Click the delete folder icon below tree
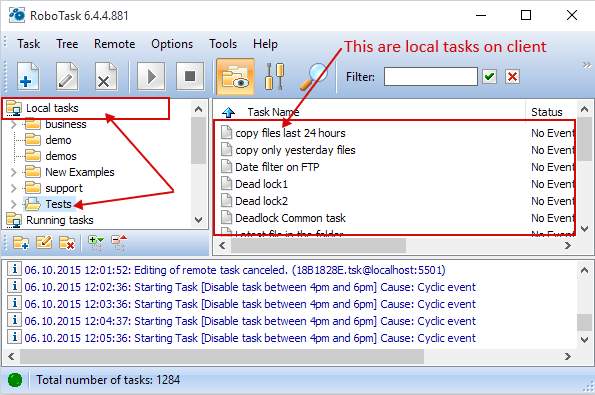The height and width of the screenshot is (395, 595). tap(67, 242)
